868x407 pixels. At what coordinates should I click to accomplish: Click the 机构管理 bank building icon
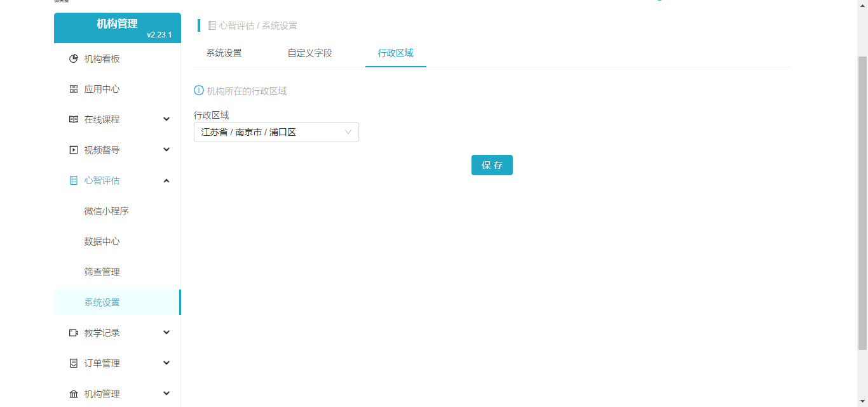(x=74, y=394)
